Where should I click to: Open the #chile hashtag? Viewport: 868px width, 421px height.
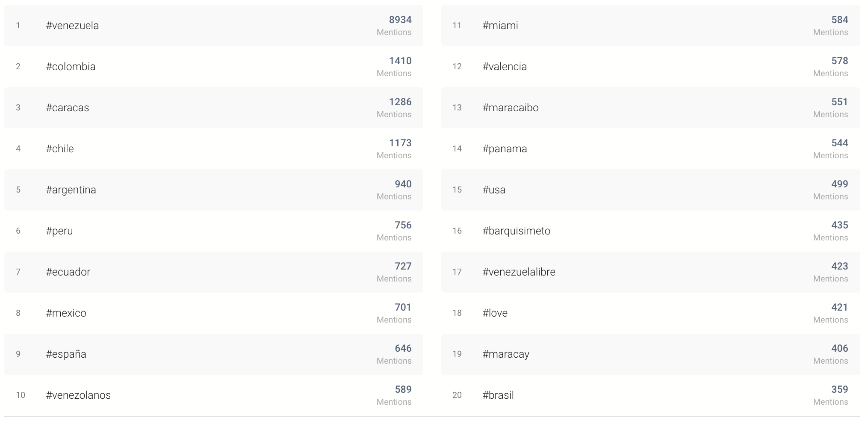(x=60, y=149)
